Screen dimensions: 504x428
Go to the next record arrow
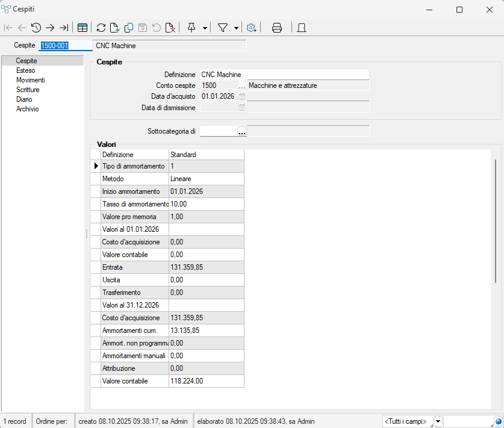[50, 28]
